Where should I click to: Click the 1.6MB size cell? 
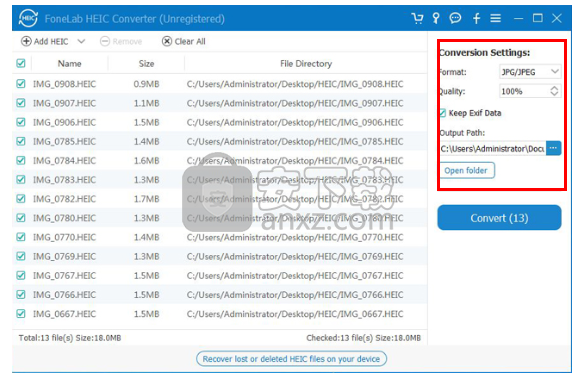[146, 160]
